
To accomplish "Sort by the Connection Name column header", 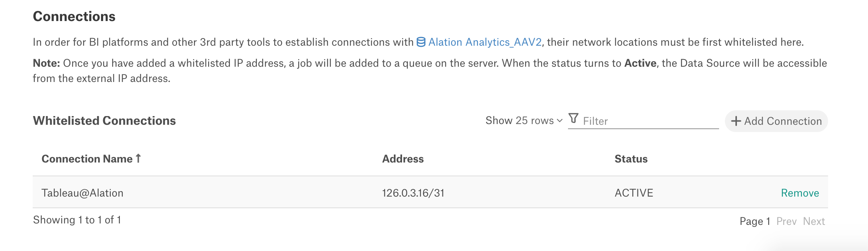I will click(x=87, y=159).
